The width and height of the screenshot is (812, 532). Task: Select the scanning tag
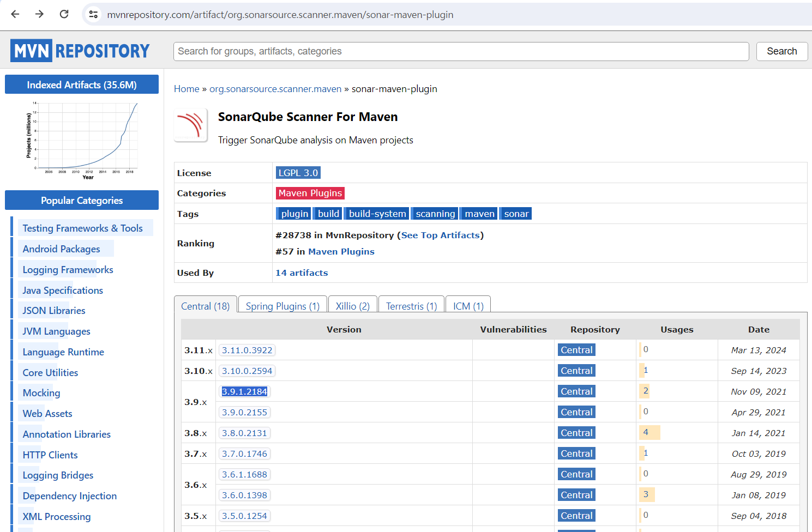(x=435, y=214)
